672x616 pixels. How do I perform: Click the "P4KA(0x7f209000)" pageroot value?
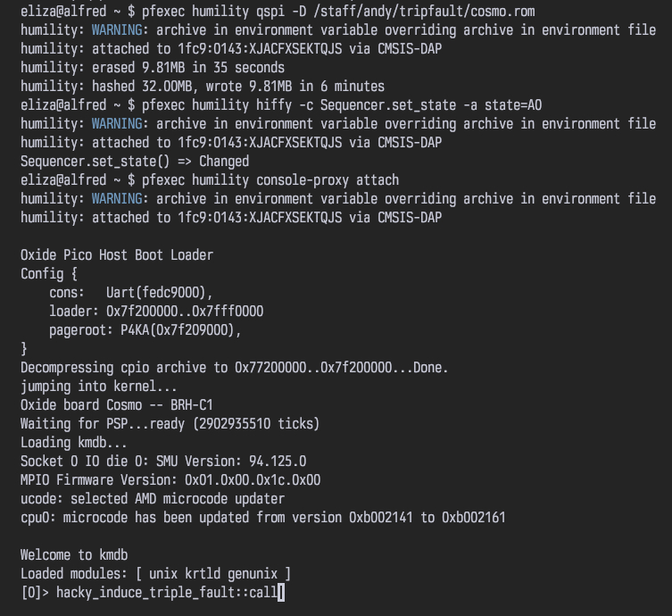[x=181, y=329]
